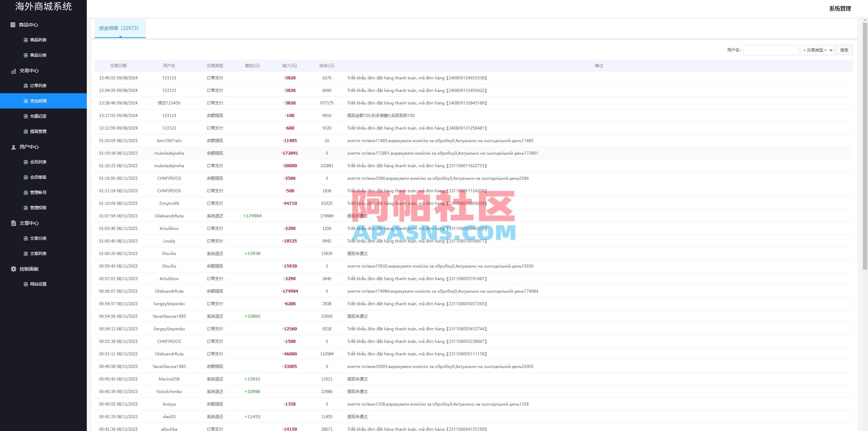Click the 用户名 search input field

pos(771,50)
